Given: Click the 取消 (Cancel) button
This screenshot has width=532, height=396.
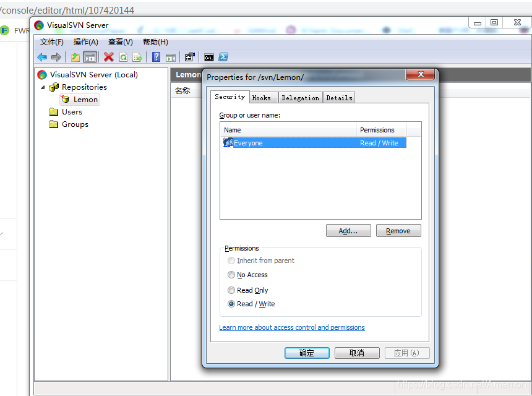Looking at the screenshot, I should [x=357, y=353].
